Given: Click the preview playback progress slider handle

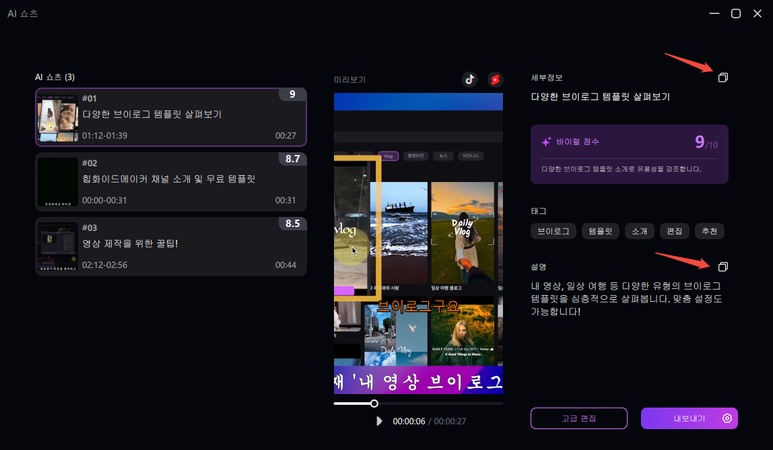Looking at the screenshot, I should (374, 403).
